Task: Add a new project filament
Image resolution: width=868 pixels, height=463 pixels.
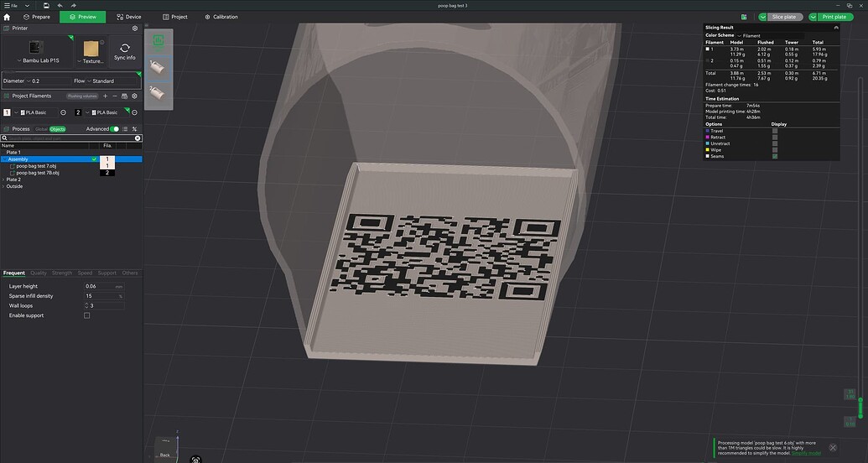Action: pyautogui.click(x=105, y=96)
